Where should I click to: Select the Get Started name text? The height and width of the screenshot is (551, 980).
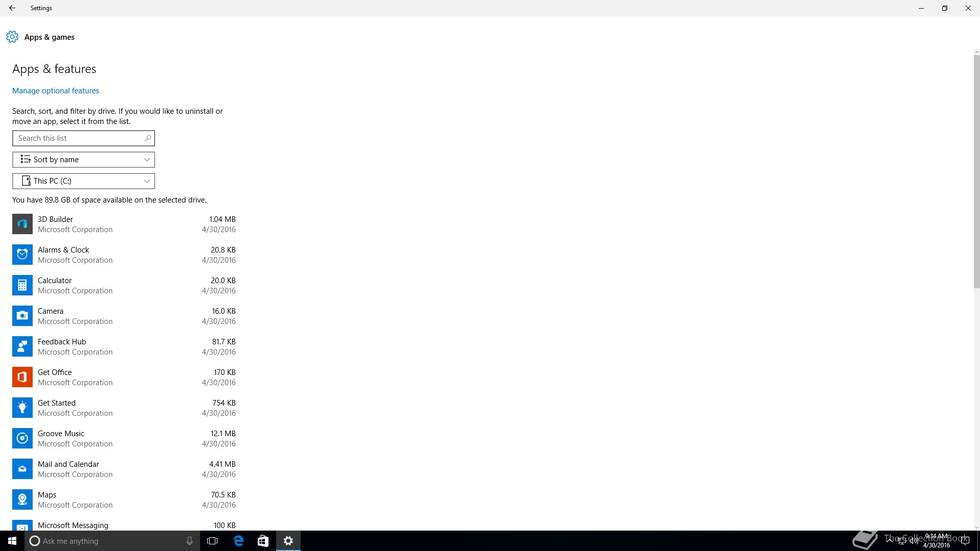point(57,403)
